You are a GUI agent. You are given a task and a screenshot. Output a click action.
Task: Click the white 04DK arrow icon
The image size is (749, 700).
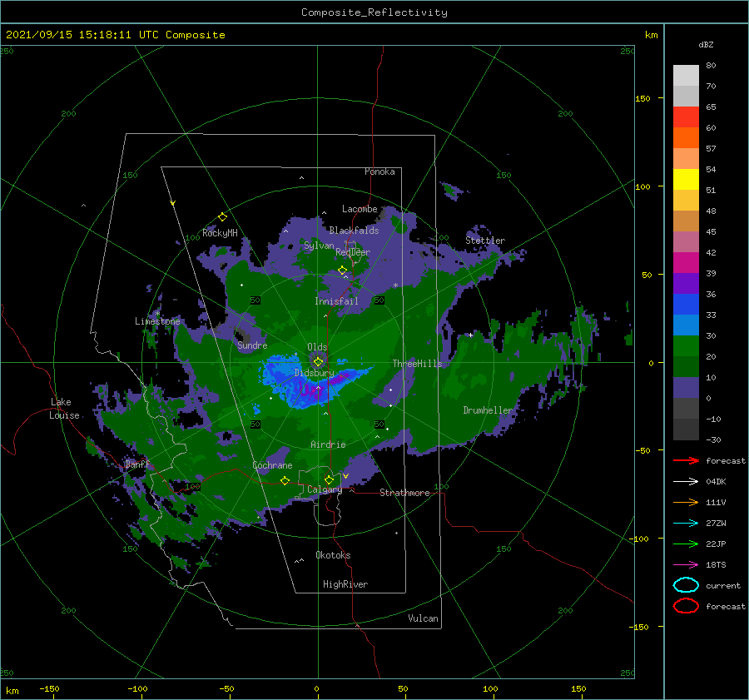pyautogui.click(x=686, y=481)
